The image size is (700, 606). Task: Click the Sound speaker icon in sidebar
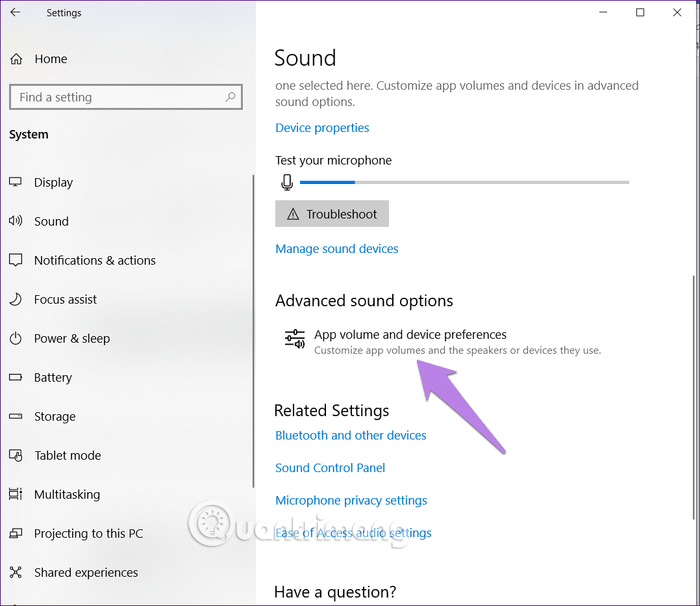[16, 221]
